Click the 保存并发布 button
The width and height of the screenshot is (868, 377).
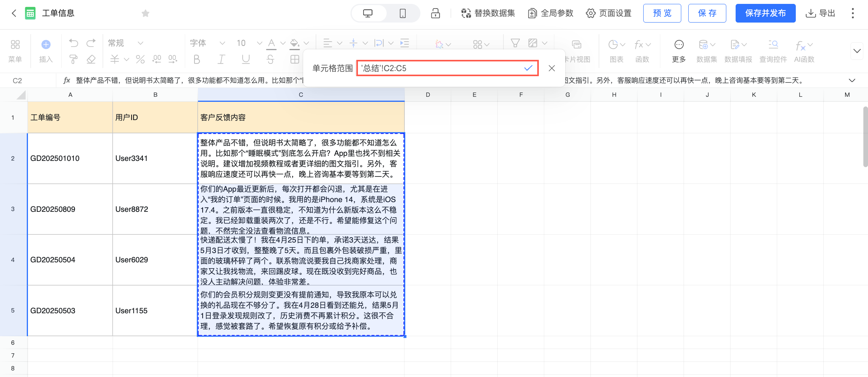pos(766,13)
